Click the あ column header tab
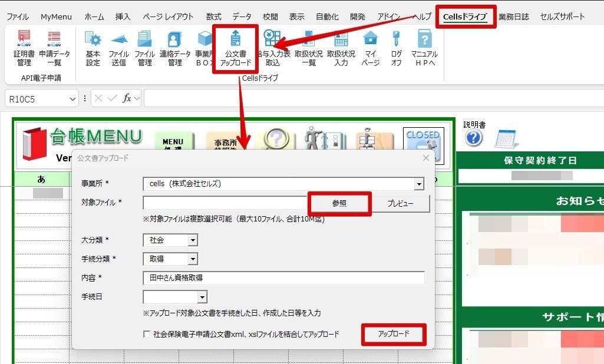Viewport: 604px width, 364px height. click(42, 180)
